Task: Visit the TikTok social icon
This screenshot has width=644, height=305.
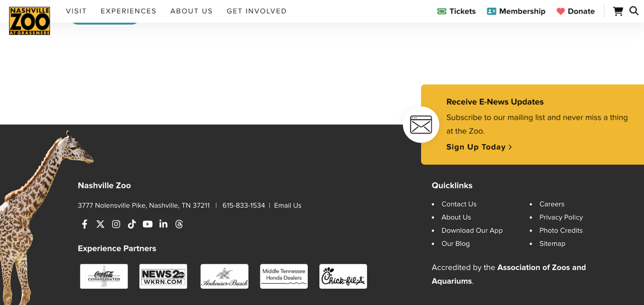Action: coord(132,224)
